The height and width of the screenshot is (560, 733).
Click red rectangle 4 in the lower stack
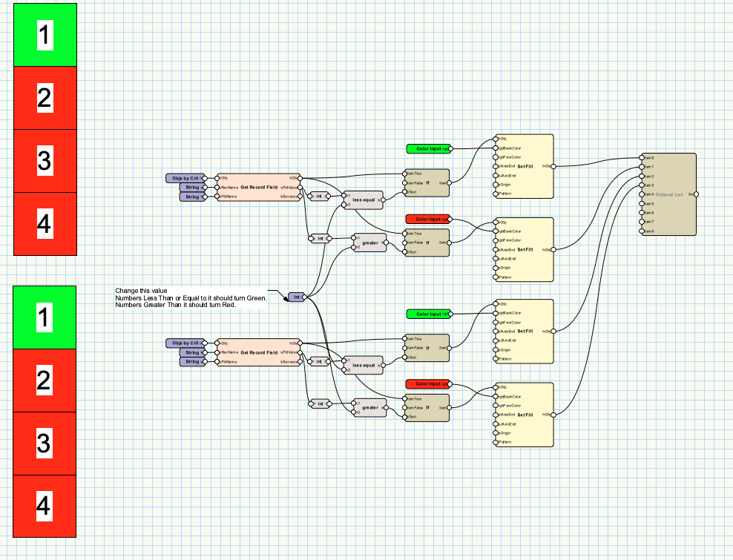[45, 506]
